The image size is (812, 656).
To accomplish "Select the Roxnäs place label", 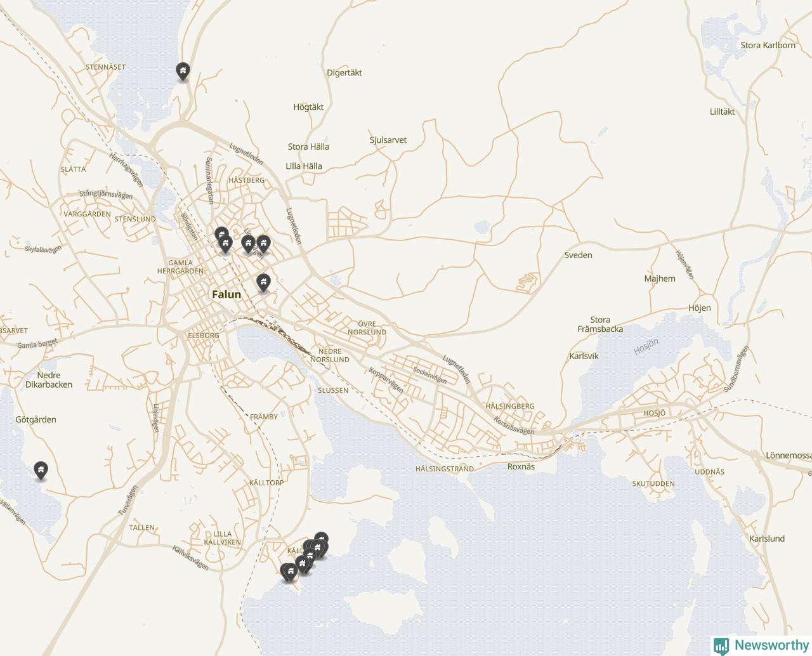I will [x=521, y=466].
